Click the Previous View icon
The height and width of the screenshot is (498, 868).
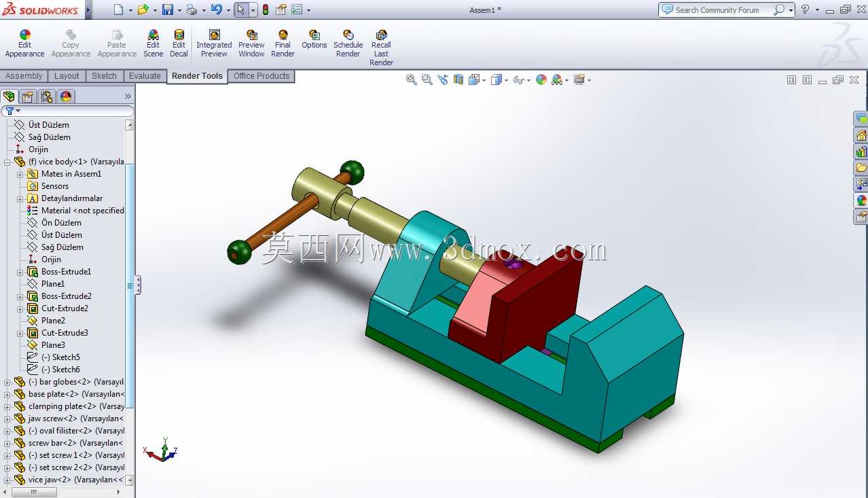pyautogui.click(x=443, y=79)
